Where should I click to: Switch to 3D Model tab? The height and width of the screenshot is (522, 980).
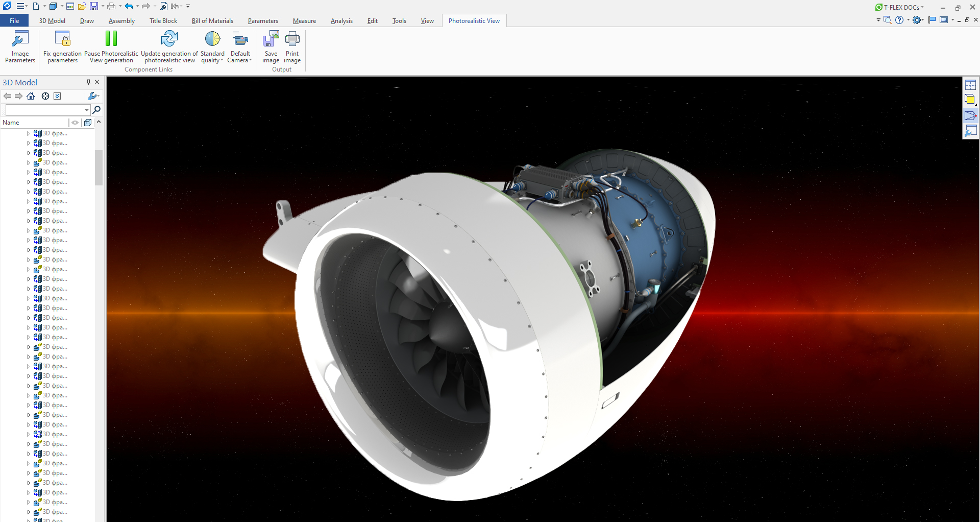(52, 21)
